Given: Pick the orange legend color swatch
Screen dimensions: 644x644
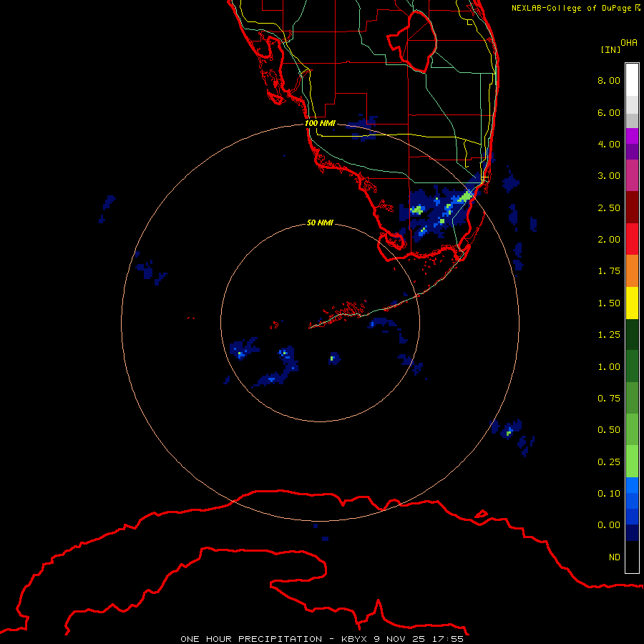Looking at the screenshot, I should click(632, 271).
